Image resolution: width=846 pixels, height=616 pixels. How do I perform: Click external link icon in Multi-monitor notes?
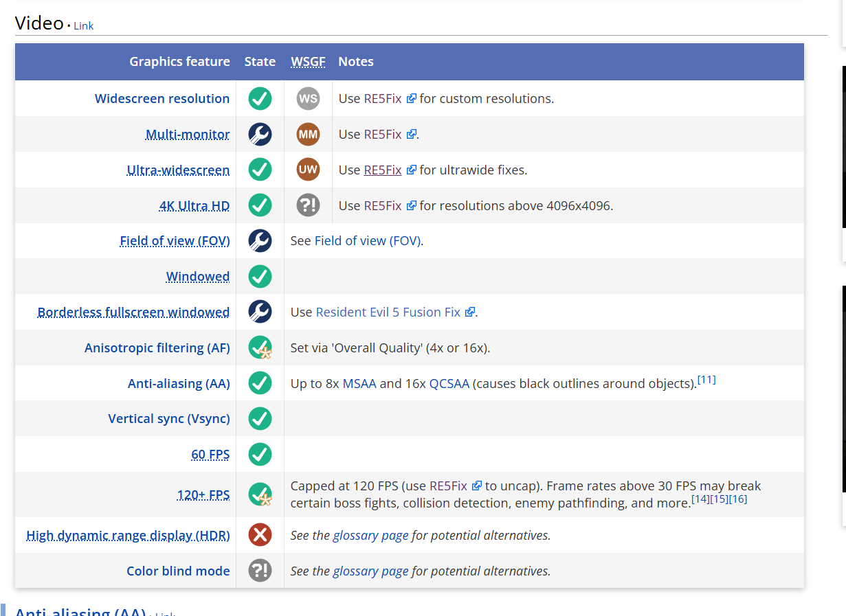click(x=411, y=134)
